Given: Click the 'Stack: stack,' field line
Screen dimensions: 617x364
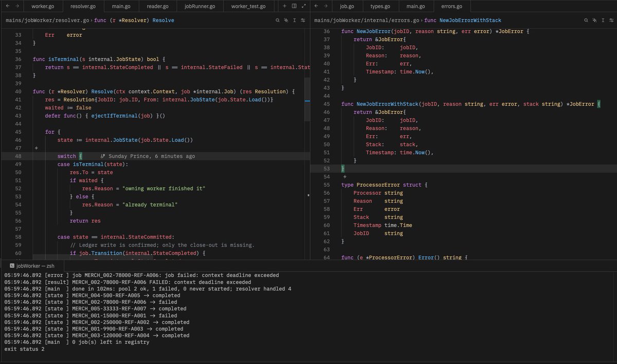Looking at the screenshot, I should [392, 144].
